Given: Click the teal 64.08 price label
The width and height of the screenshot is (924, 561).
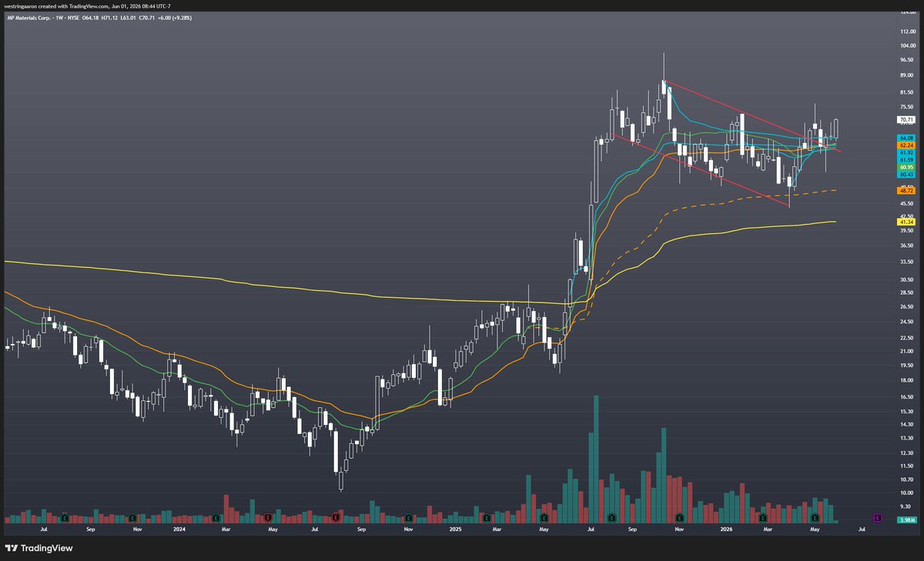Looking at the screenshot, I should click(x=906, y=138).
